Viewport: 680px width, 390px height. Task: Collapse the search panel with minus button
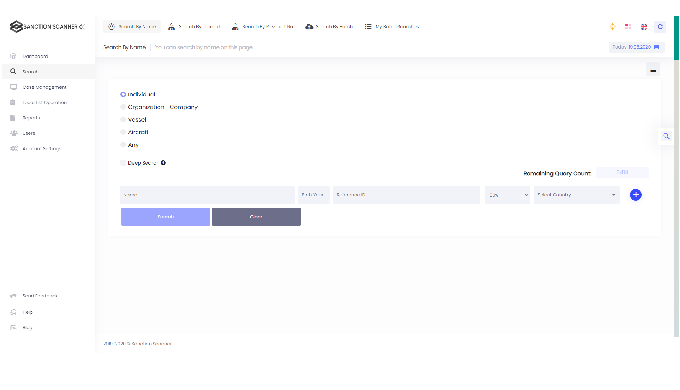(x=653, y=70)
